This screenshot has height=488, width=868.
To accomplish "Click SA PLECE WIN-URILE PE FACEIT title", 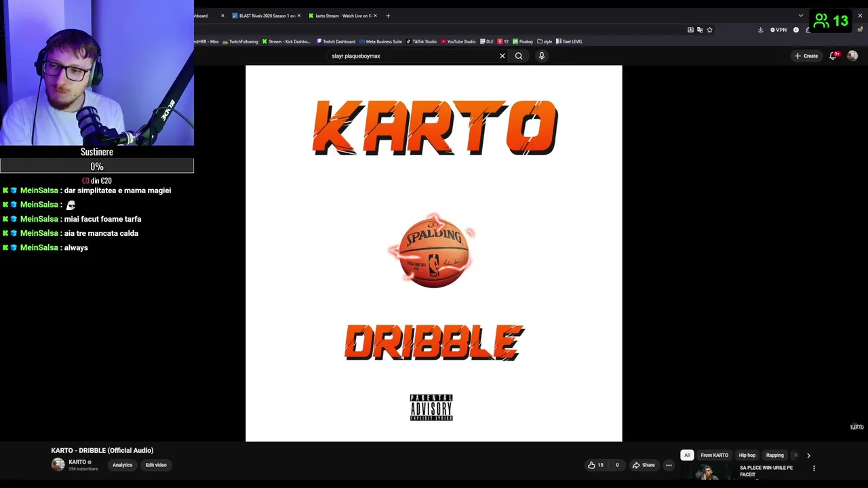I will tap(766, 471).
